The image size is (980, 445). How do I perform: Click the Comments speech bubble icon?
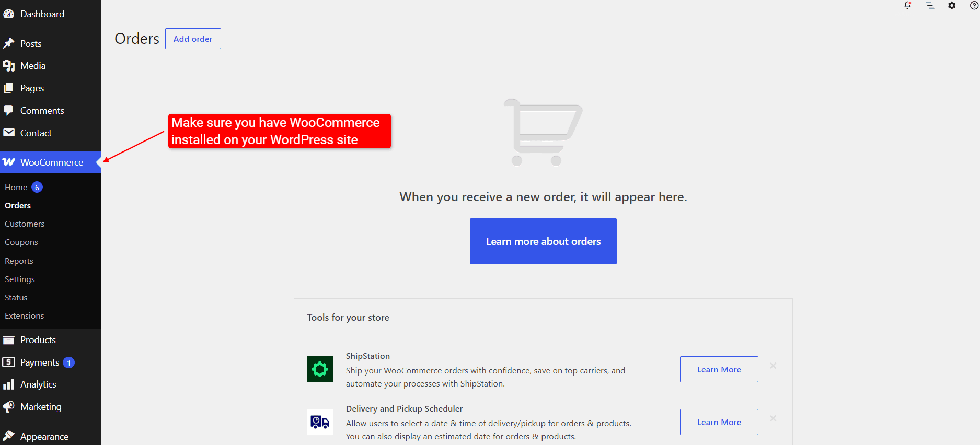8,111
